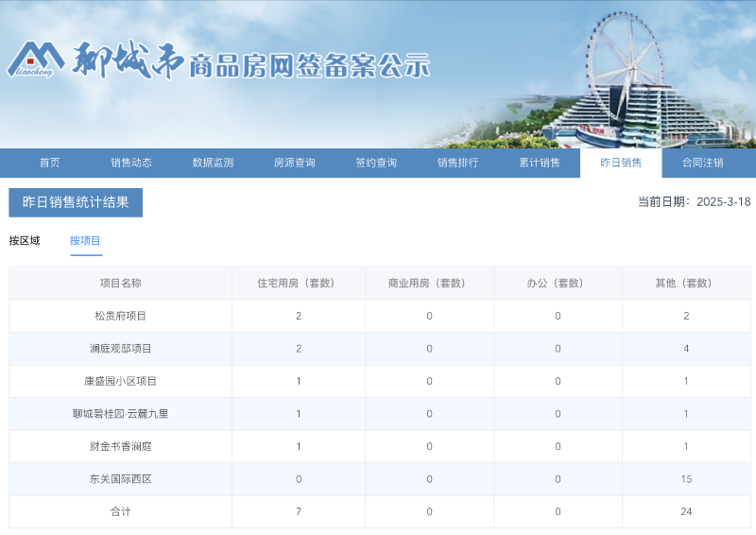Click 其他 total value 24 in 合计 row

(x=686, y=512)
